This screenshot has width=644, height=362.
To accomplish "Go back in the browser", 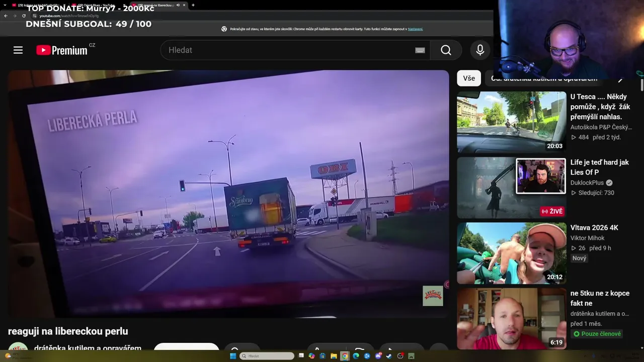I will (6, 16).
